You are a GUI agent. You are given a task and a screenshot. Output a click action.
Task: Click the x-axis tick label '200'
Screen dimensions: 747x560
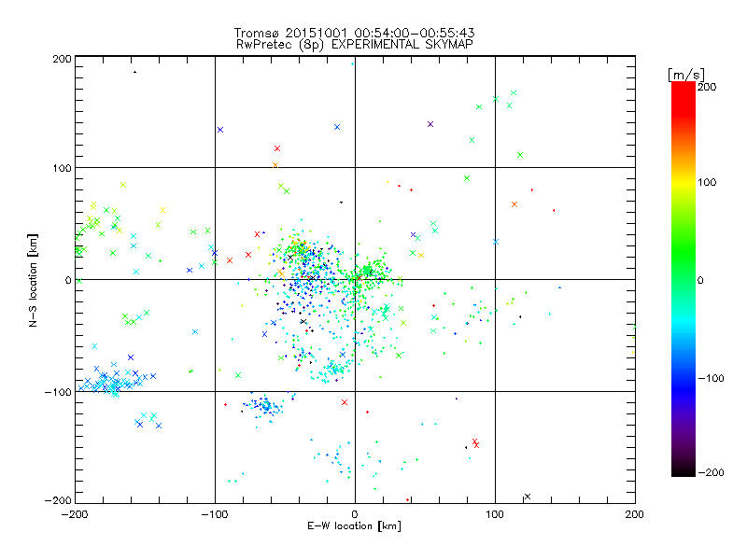tap(635, 514)
